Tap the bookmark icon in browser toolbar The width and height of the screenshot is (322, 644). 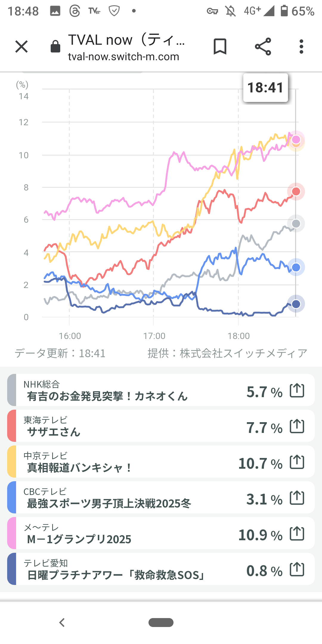coord(220,47)
